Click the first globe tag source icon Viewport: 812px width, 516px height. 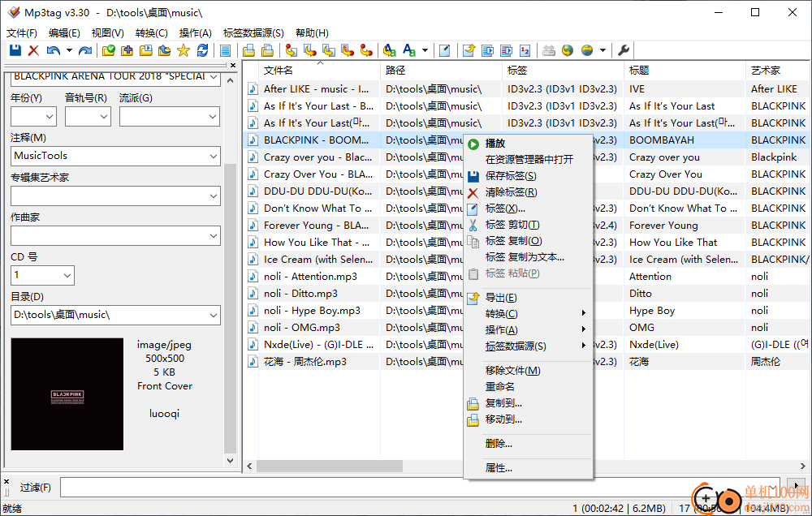(568, 50)
